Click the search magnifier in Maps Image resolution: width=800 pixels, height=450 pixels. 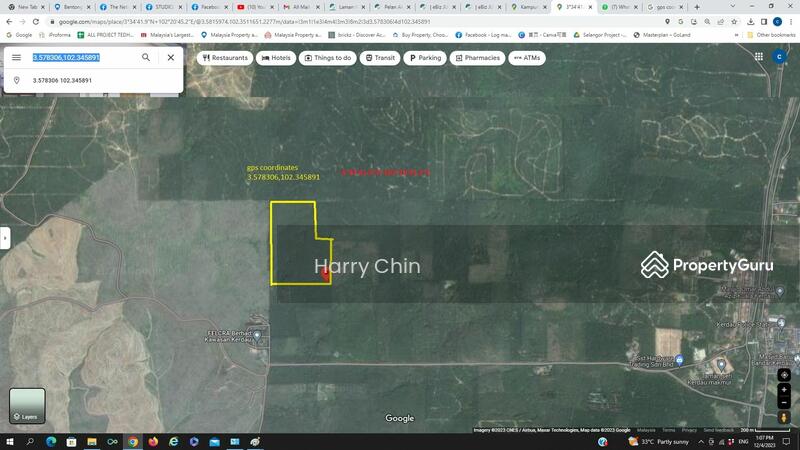146,58
